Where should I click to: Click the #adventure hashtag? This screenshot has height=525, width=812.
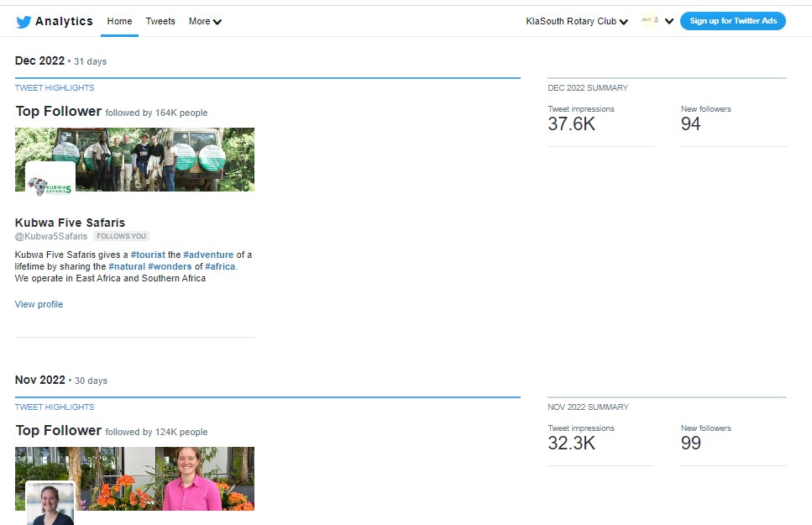tap(208, 255)
